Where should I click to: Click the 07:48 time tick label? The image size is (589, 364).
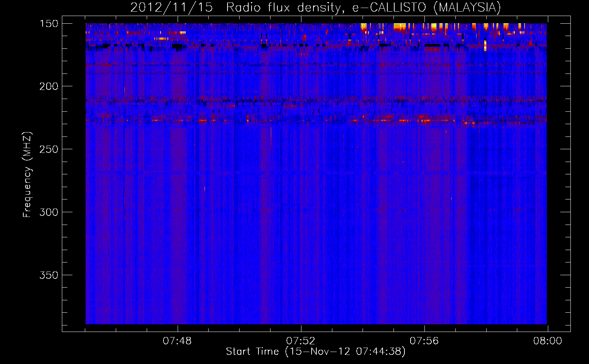coord(177,341)
